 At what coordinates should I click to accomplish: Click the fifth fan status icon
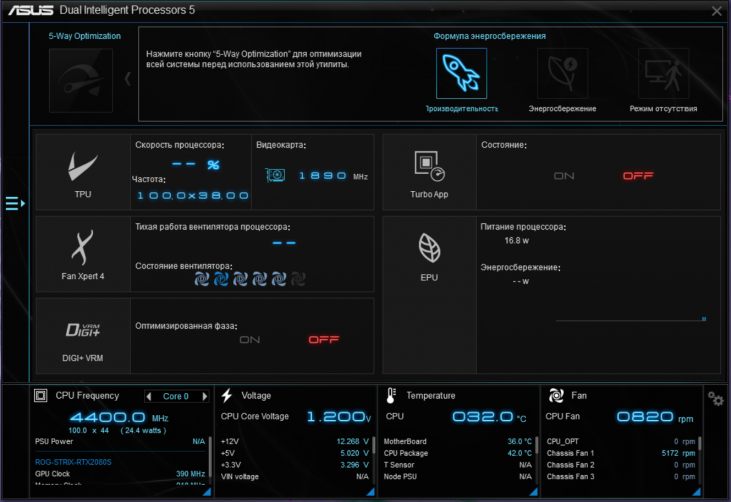point(279,279)
